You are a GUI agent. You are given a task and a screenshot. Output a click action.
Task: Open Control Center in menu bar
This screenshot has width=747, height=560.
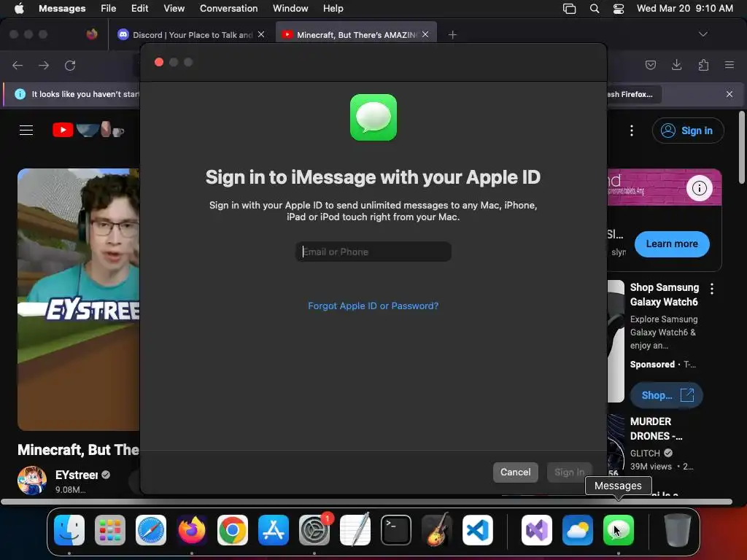click(619, 9)
